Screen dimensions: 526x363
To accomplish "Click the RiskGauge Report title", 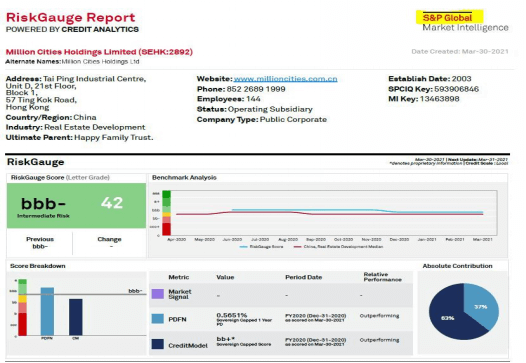I will pos(70,17).
